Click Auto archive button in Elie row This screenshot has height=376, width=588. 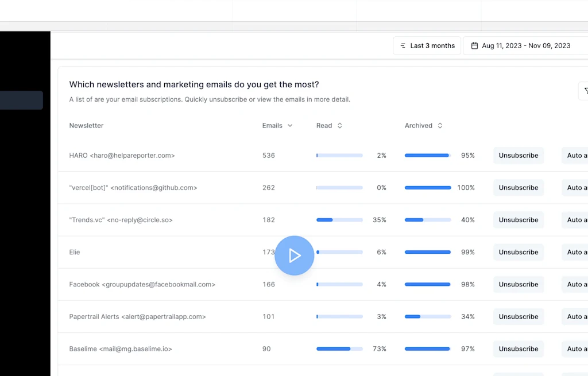pos(575,252)
